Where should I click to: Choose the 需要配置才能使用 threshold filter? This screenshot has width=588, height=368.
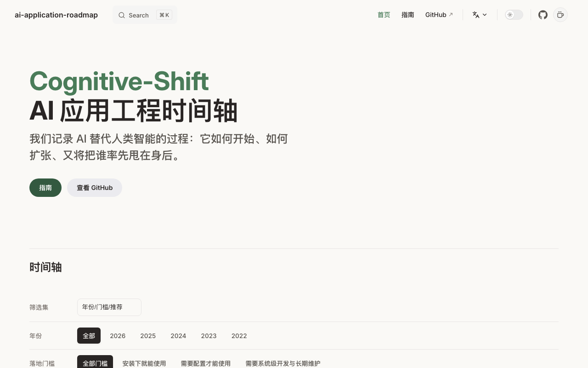point(206,363)
